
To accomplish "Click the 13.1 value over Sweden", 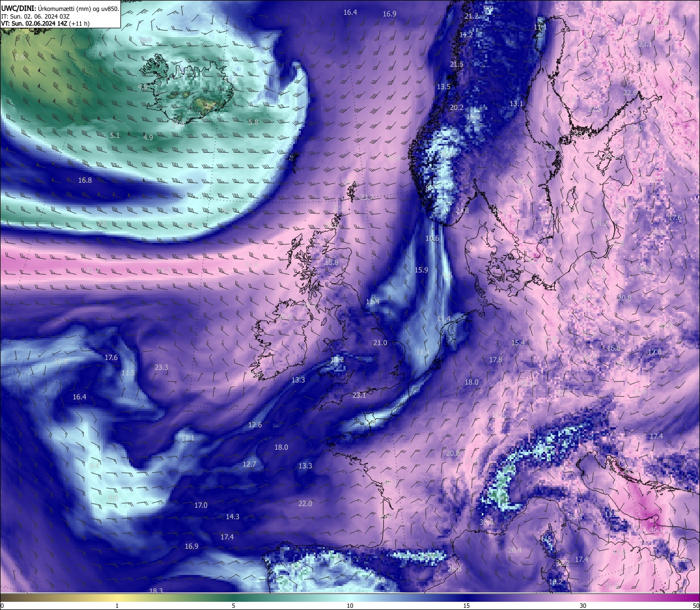I will pos(516,104).
